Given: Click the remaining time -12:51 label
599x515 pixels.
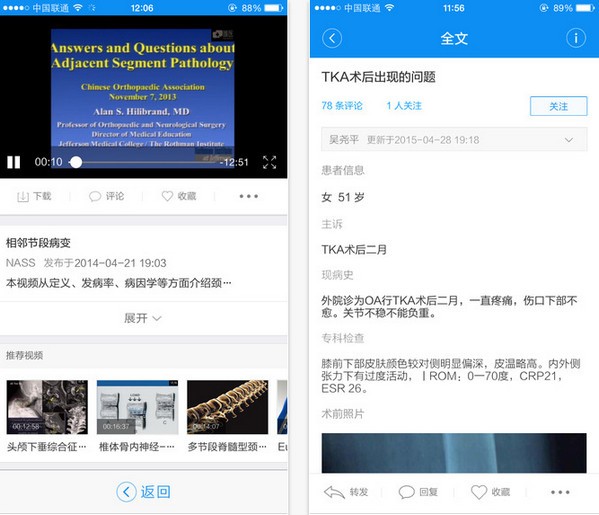Looking at the screenshot, I should coord(234,162).
